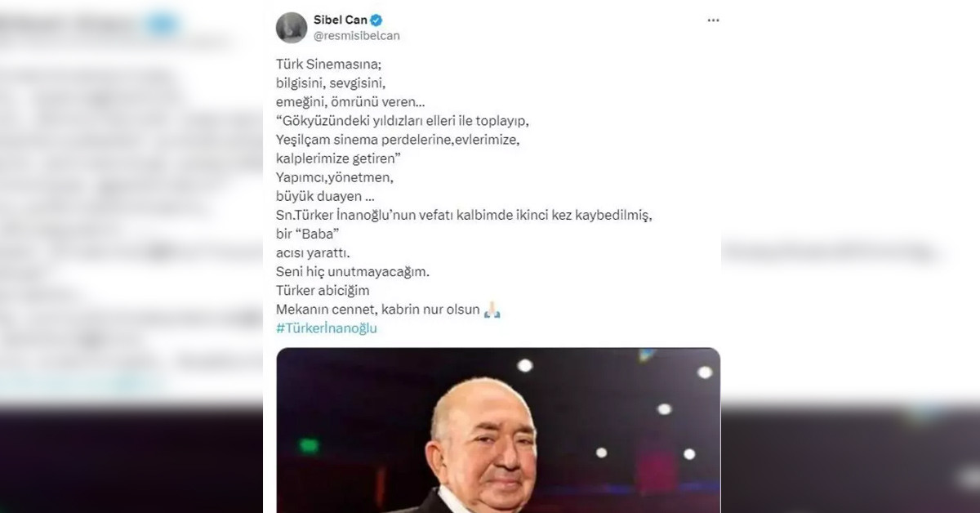
Task: Open the #Türkerİnanoğlu hashtag
Action: (327, 328)
